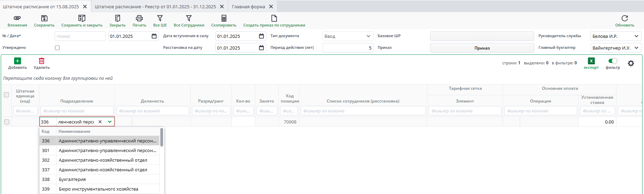Click the Наименование dropdown column header
The height and width of the screenshot is (194, 644).
pos(74,131)
